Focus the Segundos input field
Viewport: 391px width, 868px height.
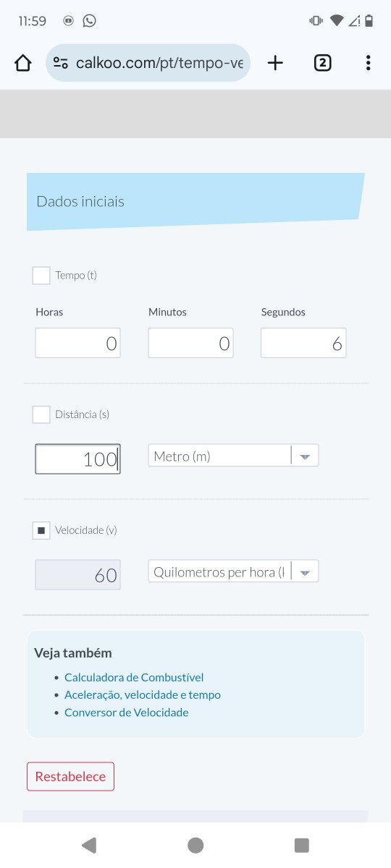303,343
